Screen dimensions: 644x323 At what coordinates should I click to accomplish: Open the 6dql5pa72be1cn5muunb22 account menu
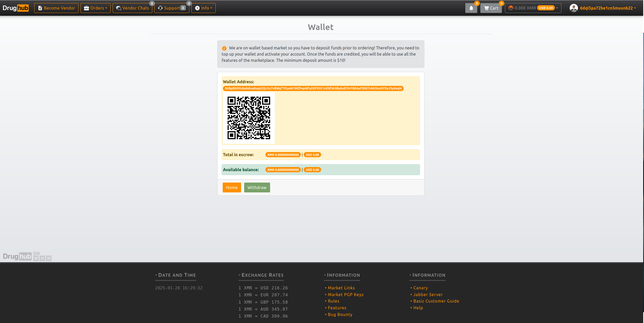(x=608, y=8)
